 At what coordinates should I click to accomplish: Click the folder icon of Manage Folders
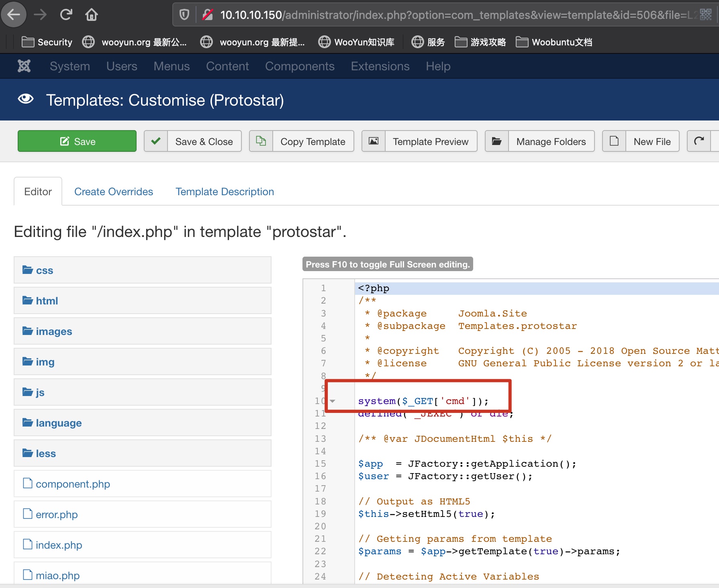[497, 141]
